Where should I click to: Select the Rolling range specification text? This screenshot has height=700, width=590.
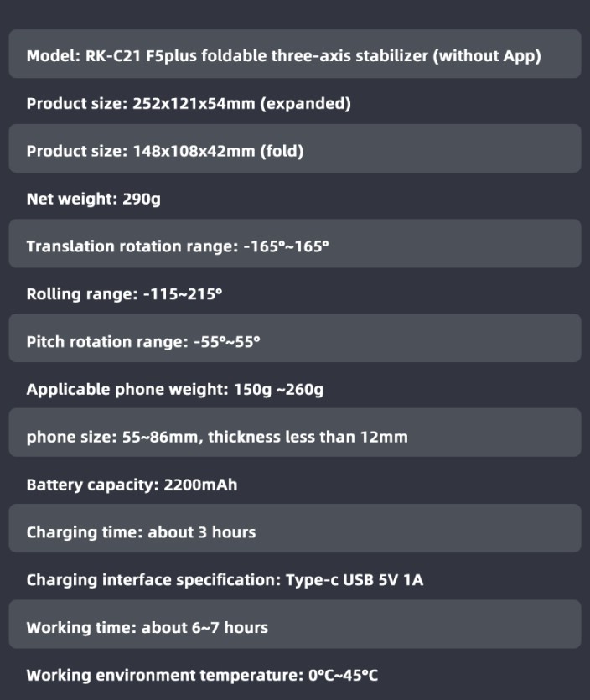[125, 294]
